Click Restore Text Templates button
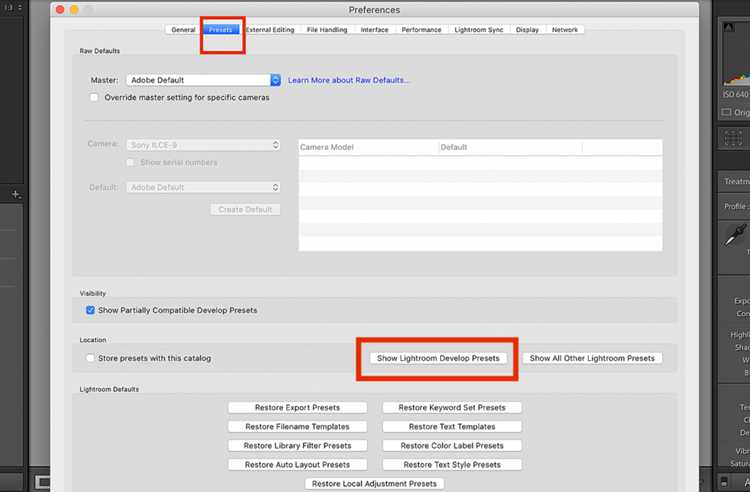The height and width of the screenshot is (492, 750). (452, 426)
